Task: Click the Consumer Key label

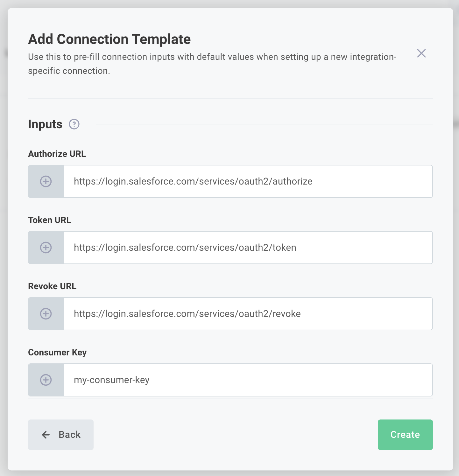Action: [57, 352]
